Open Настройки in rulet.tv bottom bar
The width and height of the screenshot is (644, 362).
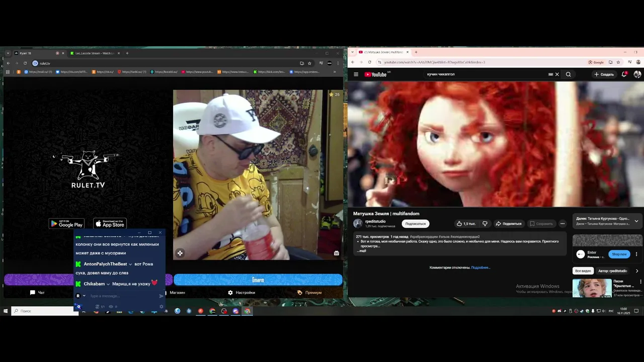coord(242,293)
